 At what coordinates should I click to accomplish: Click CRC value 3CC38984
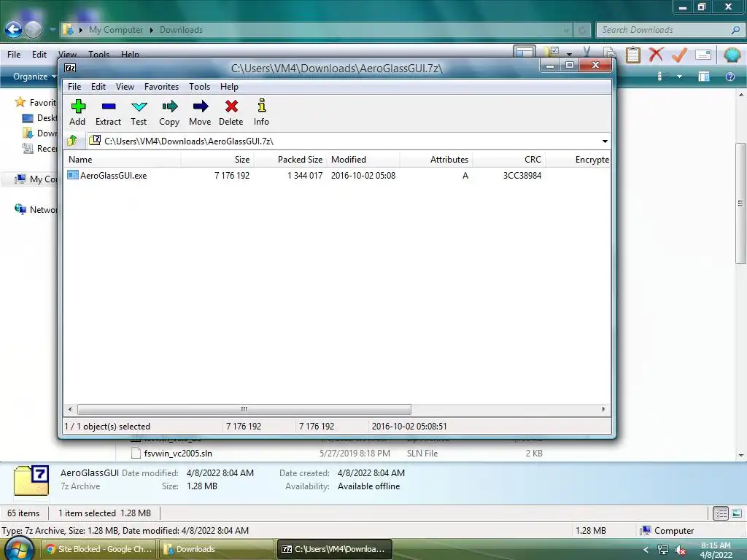(522, 175)
